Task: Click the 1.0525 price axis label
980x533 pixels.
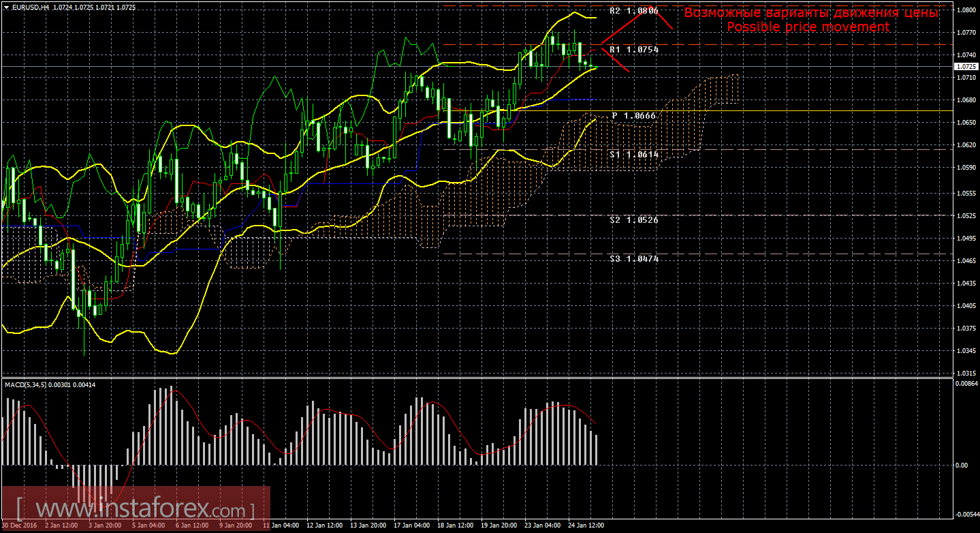Action: [x=966, y=216]
